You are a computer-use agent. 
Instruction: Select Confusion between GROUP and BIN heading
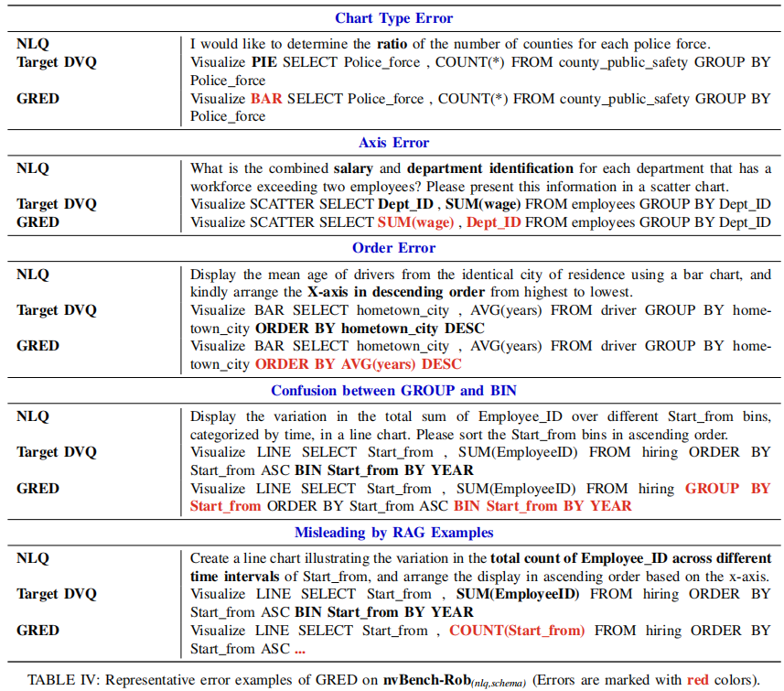click(393, 390)
